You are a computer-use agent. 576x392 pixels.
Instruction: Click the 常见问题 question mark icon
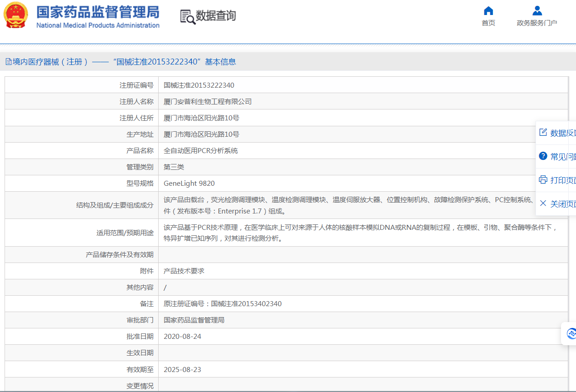pos(543,156)
